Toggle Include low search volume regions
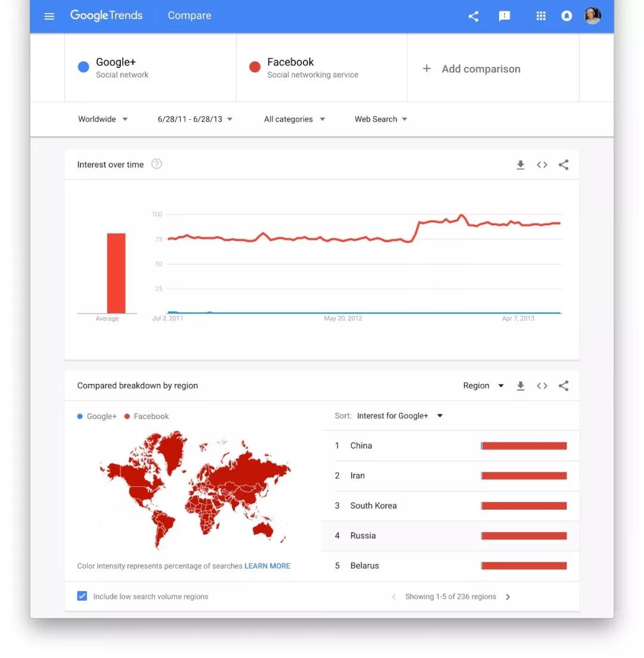 pyautogui.click(x=82, y=596)
